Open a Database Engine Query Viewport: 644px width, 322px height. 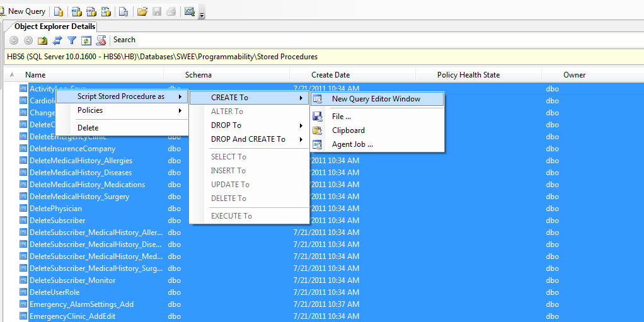coord(59,12)
